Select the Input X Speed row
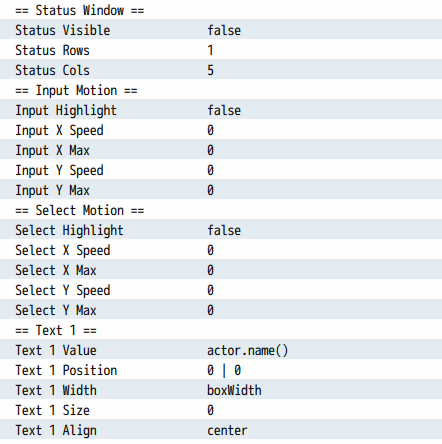The image size is (442, 444). [x=221, y=129]
